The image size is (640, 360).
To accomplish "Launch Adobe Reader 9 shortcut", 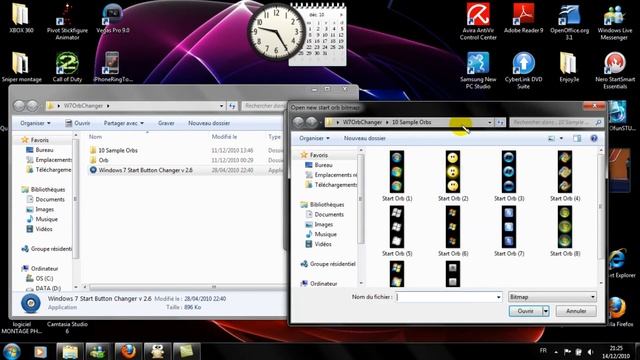I will [524, 18].
